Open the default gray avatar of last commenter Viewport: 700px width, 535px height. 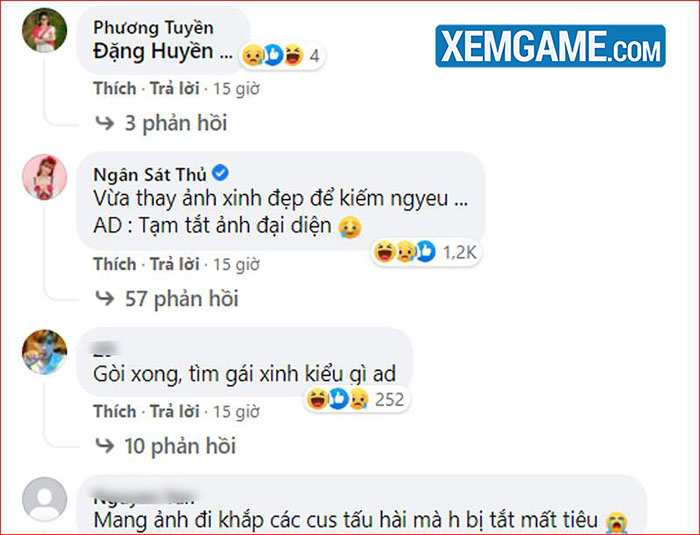click(45, 499)
